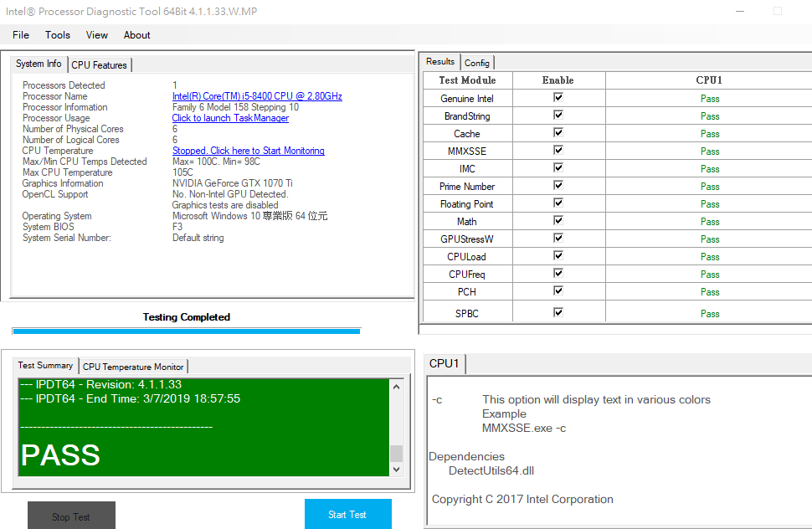Viewport: 812px width, 529px height.
Task: Toggle the GPUStressW test checkbox
Action: click(558, 238)
